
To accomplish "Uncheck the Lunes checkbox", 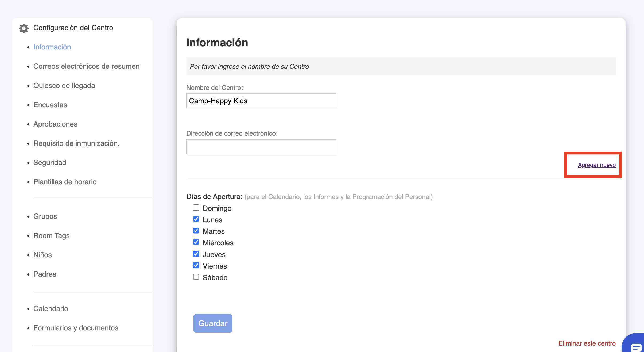I will pyautogui.click(x=196, y=219).
